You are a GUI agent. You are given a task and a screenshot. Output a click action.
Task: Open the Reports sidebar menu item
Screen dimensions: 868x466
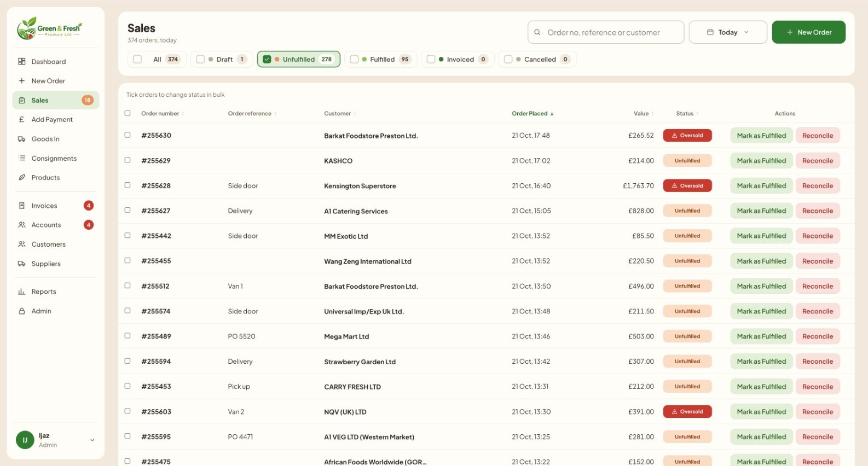[x=55, y=292]
